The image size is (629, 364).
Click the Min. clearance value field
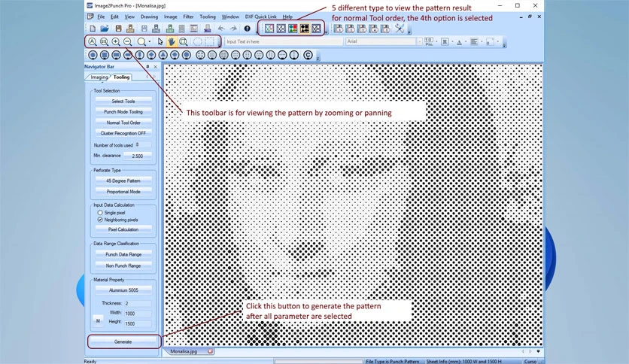click(138, 156)
